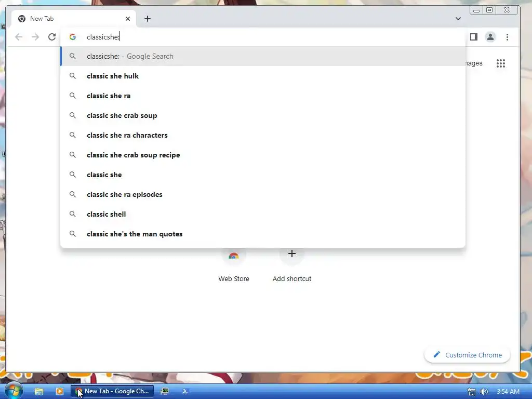The height and width of the screenshot is (399, 532).
Task: Choose 'classic she crab soup recipe' suggestion
Action: pos(263,155)
